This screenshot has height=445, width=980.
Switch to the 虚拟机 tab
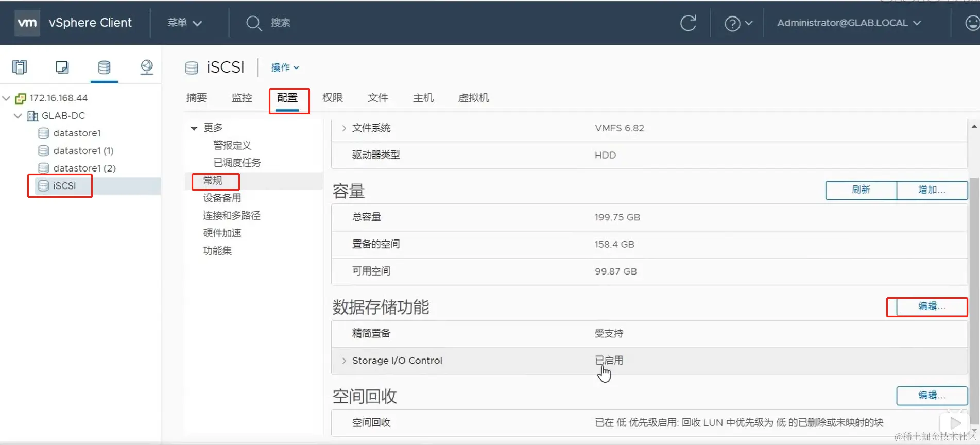click(474, 98)
